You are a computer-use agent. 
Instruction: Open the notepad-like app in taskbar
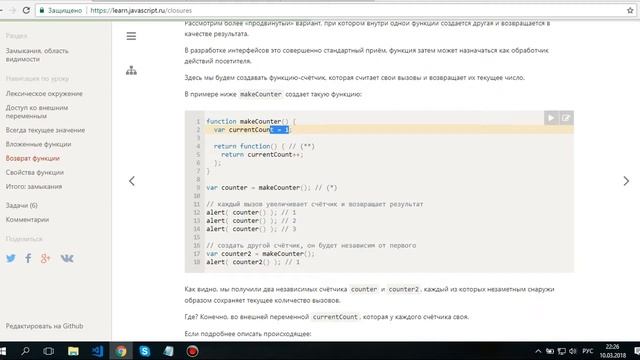[x=169, y=351]
